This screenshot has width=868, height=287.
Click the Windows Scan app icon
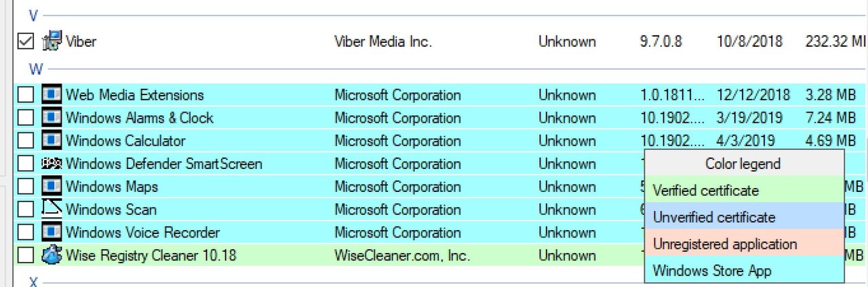click(52, 210)
